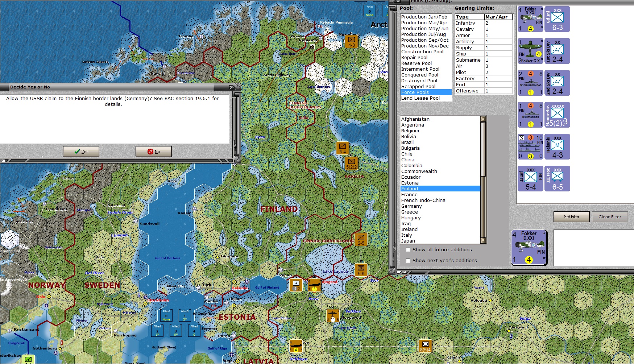Click the Baltic sea box section Allied 0
Image resolution: width=634 pixels, height=364 pixels.
pyautogui.click(x=166, y=315)
